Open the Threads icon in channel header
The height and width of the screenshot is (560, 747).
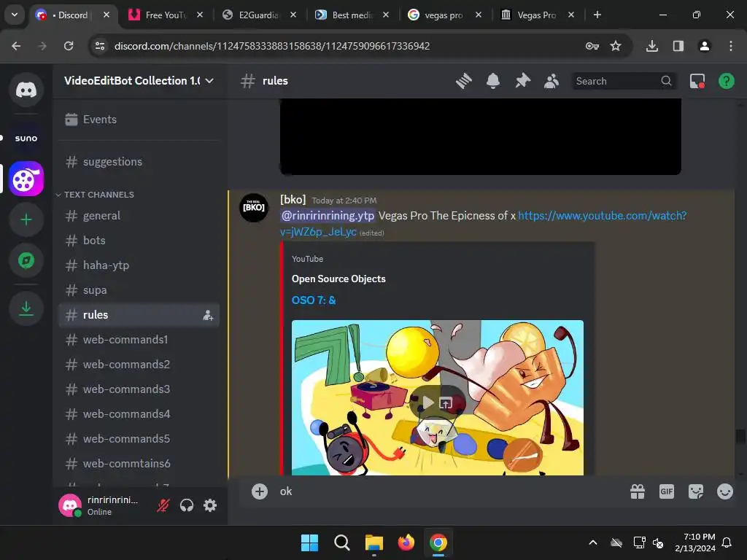[463, 81]
